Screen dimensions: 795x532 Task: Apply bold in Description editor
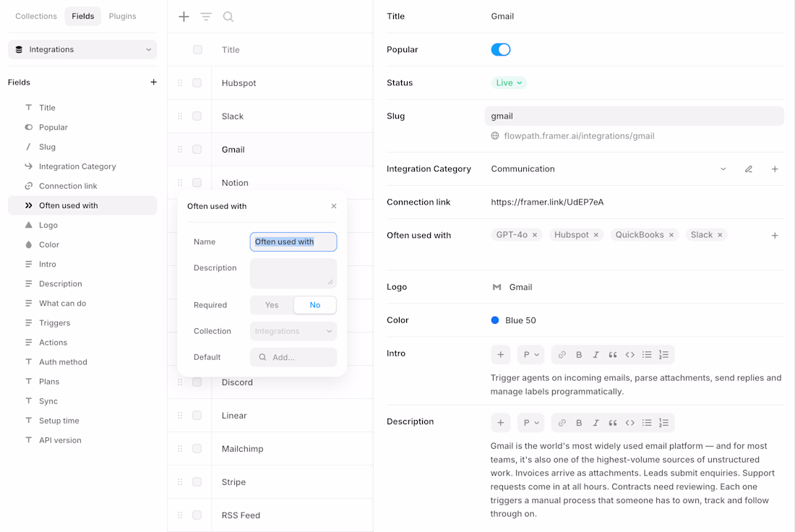click(x=579, y=422)
